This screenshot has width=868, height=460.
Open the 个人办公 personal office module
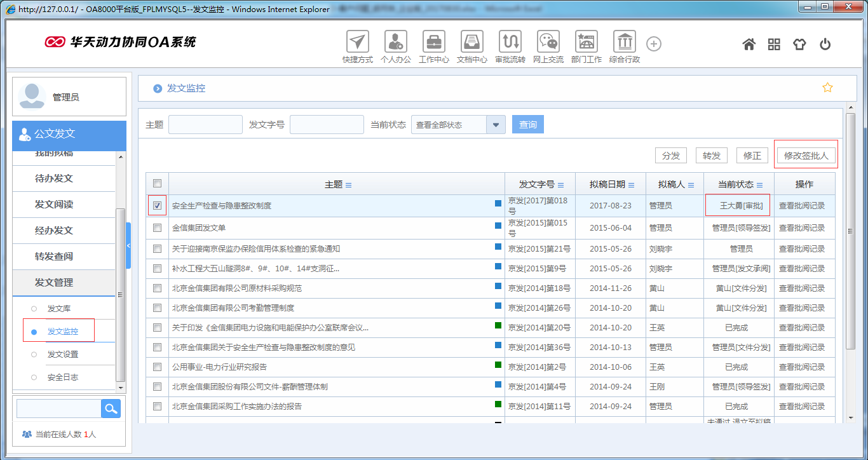(395, 42)
